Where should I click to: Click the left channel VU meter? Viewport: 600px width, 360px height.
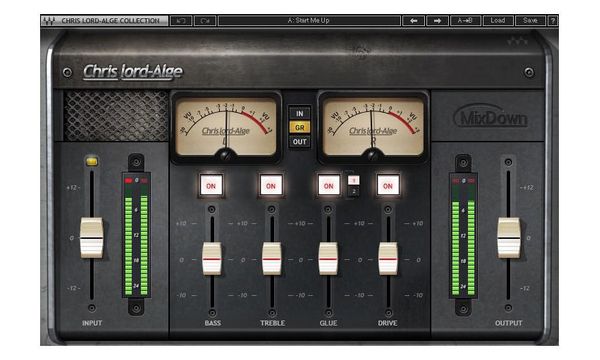pos(226,127)
